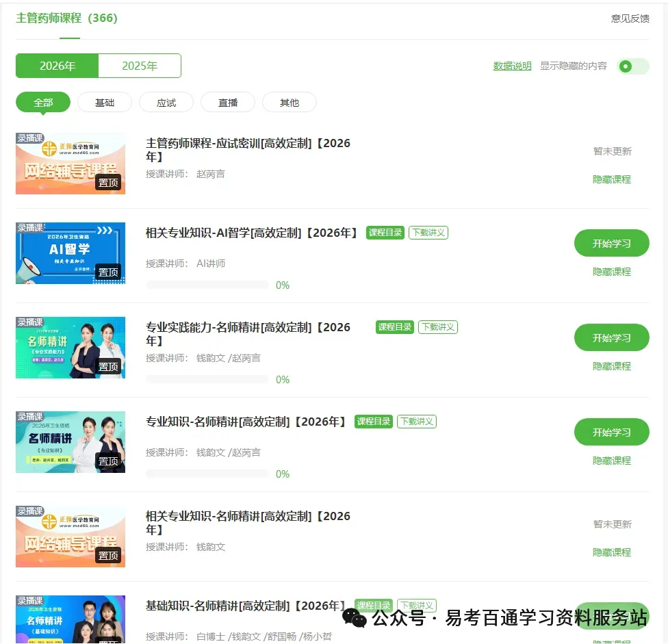This screenshot has width=668, height=644.
Task: Click lecturers 白博士 /钱韵文 /舒国畅 /杨小哲
Action: (264, 636)
